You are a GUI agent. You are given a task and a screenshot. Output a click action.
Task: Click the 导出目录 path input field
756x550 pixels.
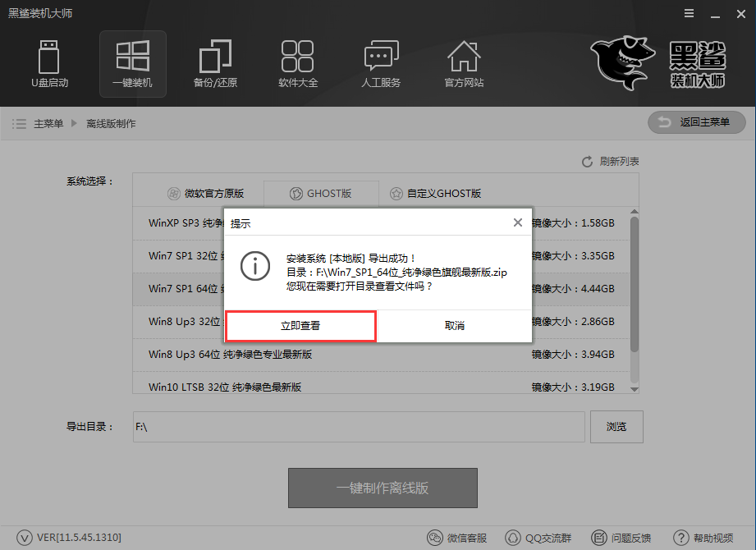tap(359, 426)
